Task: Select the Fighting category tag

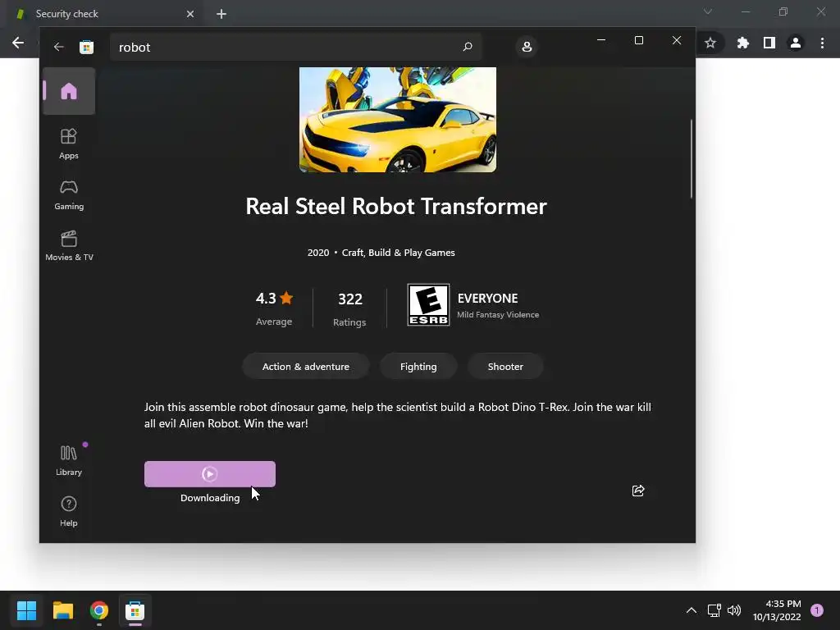Action: point(418,367)
